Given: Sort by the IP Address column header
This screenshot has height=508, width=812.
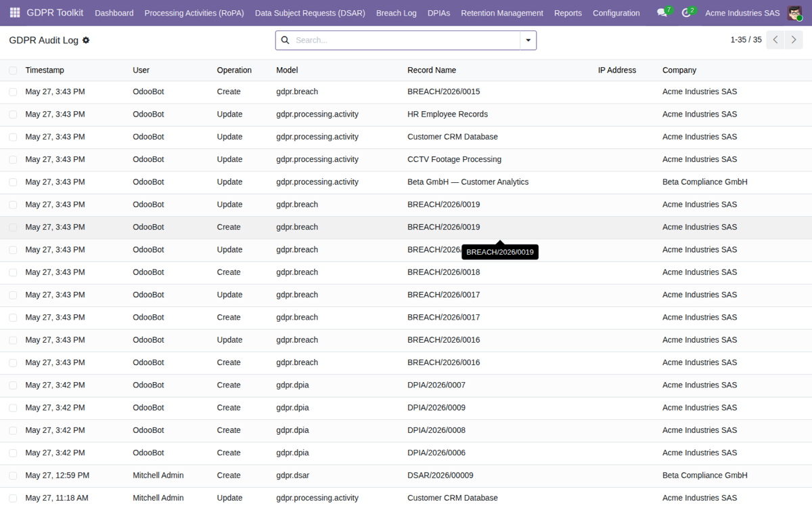Looking at the screenshot, I should pos(617,70).
